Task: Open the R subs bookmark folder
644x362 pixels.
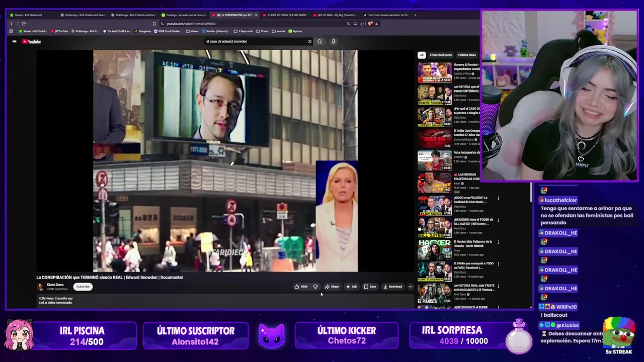Action: [x=262, y=31]
